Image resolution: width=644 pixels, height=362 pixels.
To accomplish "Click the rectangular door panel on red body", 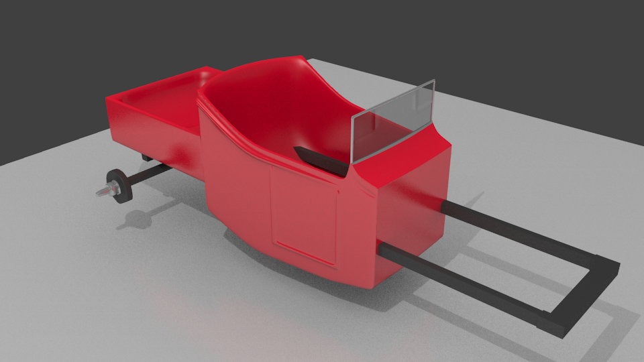I will click(x=305, y=217).
